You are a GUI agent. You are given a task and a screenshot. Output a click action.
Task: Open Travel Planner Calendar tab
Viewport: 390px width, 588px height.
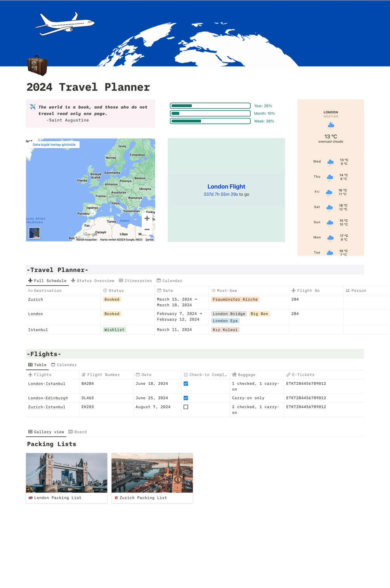169,281
